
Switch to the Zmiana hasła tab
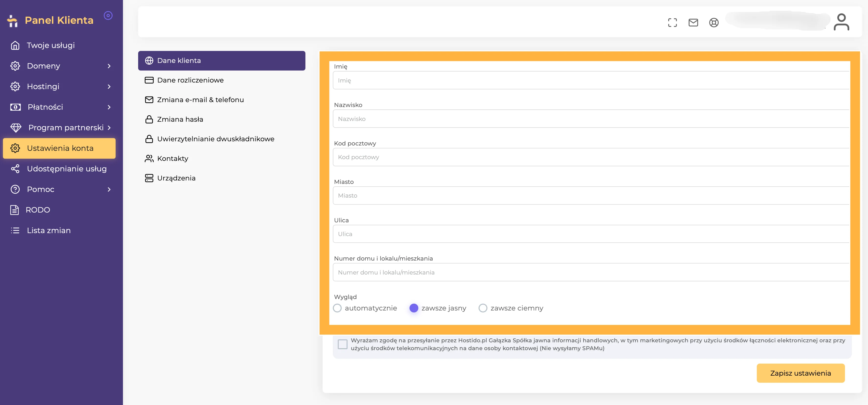pyautogui.click(x=222, y=119)
